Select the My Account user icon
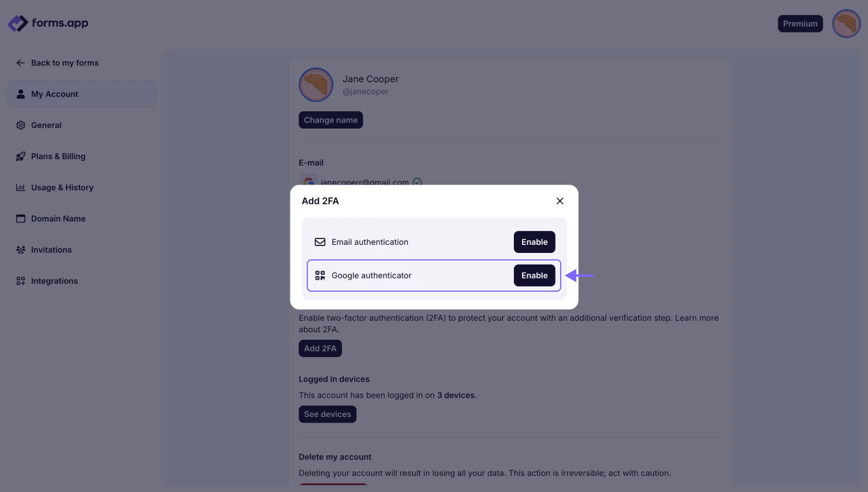 (x=20, y=94)
